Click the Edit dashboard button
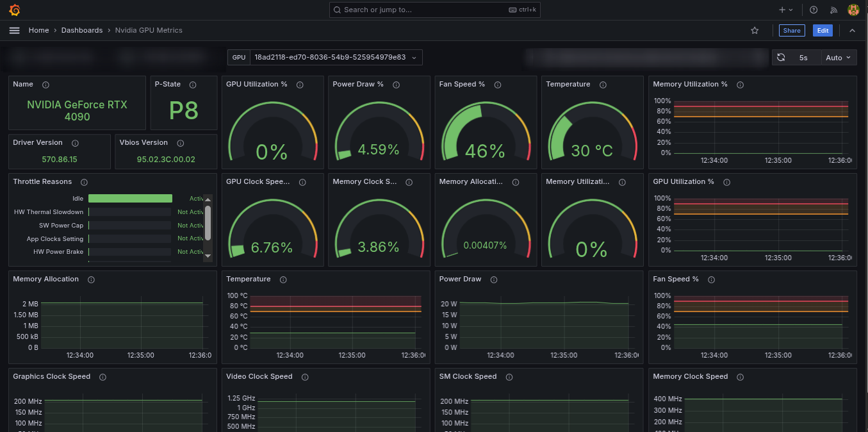Screen dimensions: 868x432 [x=823, y=30]
